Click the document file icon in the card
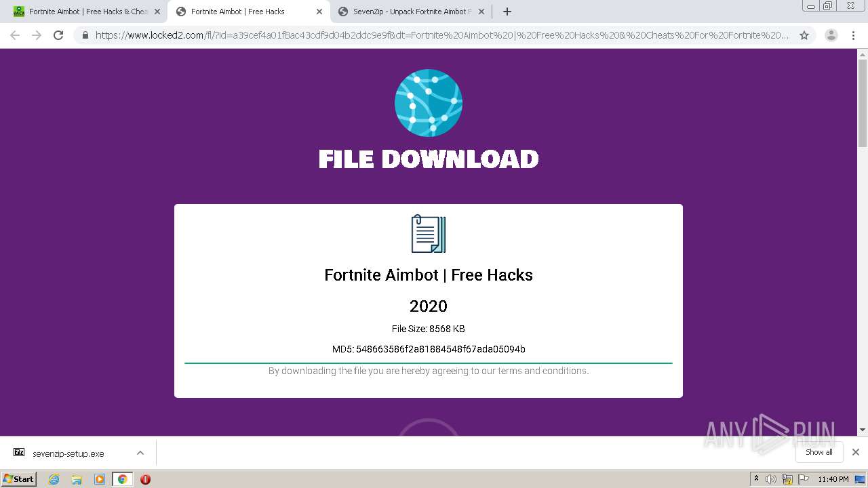868x488 pixels. click(429, 234)
